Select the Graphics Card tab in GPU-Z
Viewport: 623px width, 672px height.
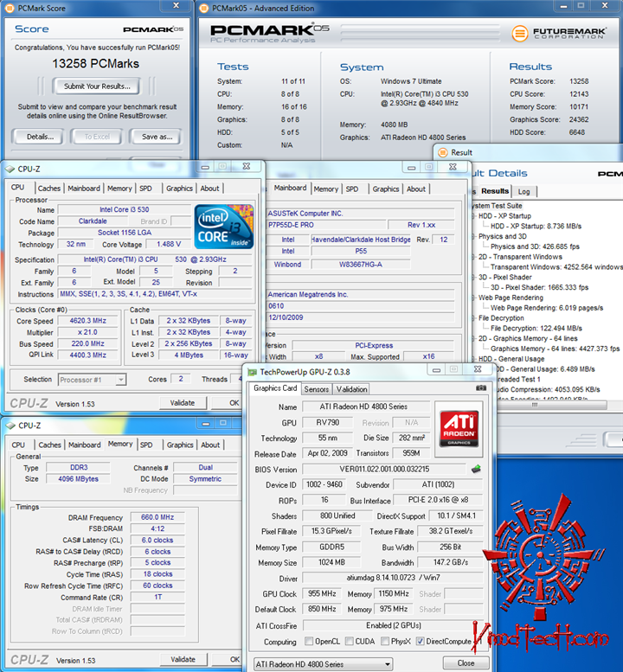[x=275, y=388]
